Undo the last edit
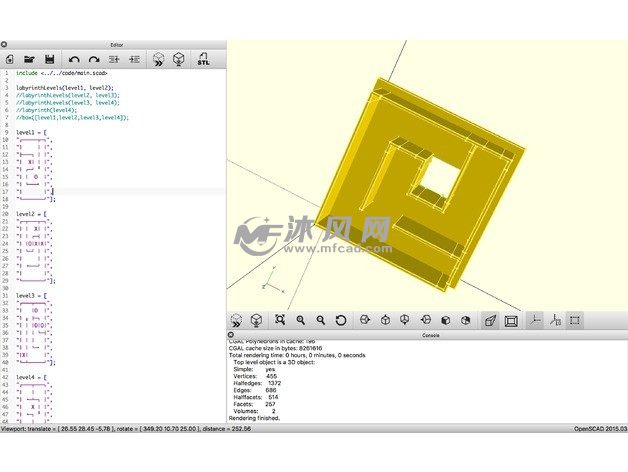This screenshot has height=472, width=628. pos(74,59)
